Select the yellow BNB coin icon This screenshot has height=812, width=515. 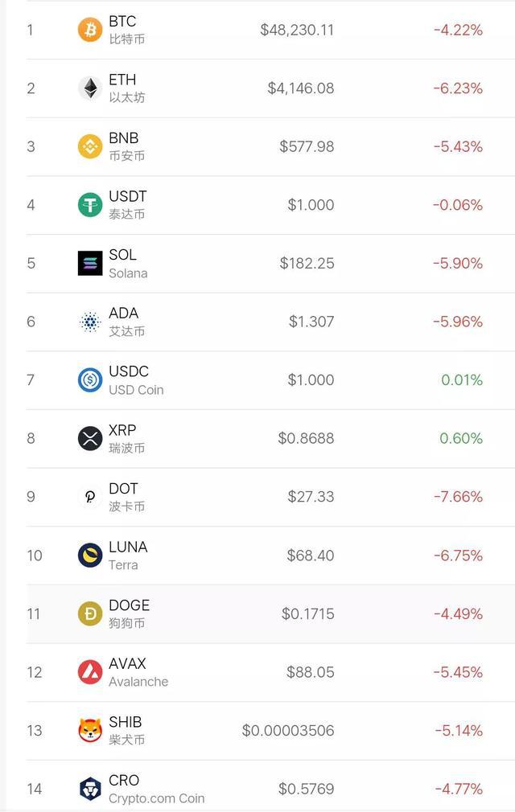90,146
